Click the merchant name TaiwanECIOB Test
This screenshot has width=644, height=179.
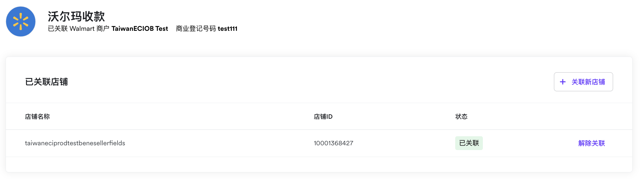140,29
